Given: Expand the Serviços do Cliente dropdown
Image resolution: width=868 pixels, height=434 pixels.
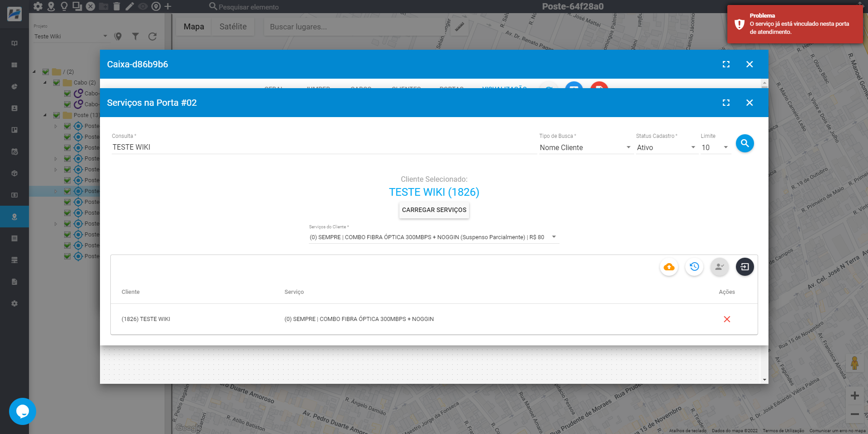Looking at the screenshot, I should point(433,237).
